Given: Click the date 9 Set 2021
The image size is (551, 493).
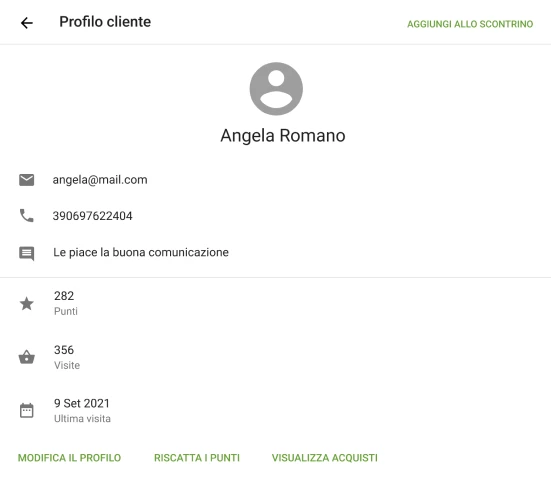Looking at the screenshot, I should (x=82, y=403).
